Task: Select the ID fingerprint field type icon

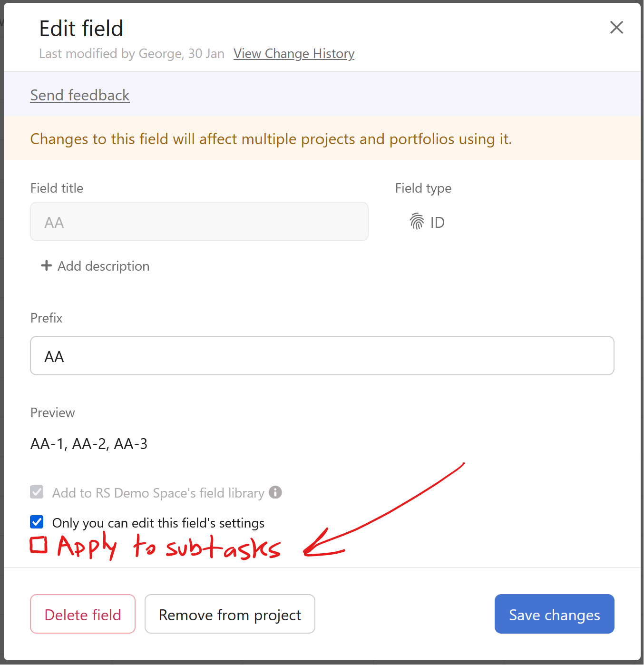Action: 416,222
